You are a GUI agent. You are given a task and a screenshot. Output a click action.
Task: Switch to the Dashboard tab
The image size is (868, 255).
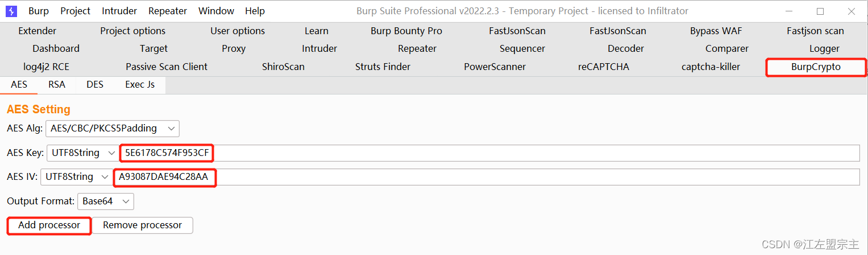(x=56, y=49)
